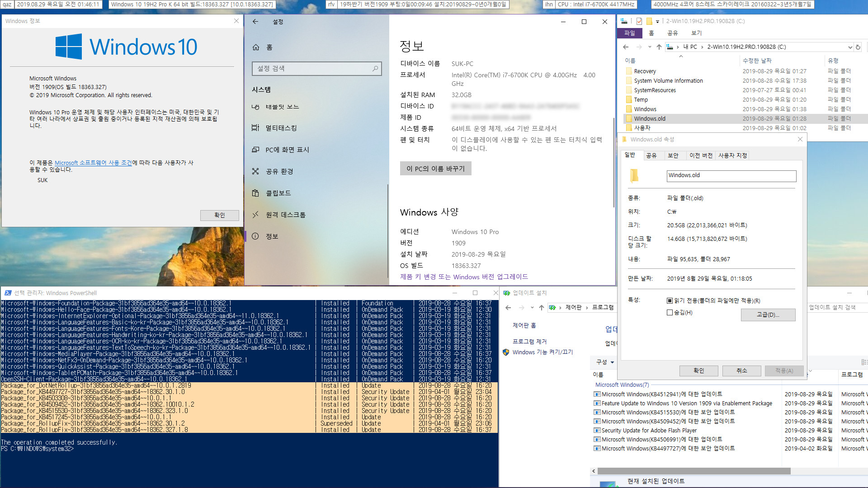The height and width of the screenshot is (488, 868).
Task: Toggle Hidden attribute checkbox
Action: coord(670,313)
